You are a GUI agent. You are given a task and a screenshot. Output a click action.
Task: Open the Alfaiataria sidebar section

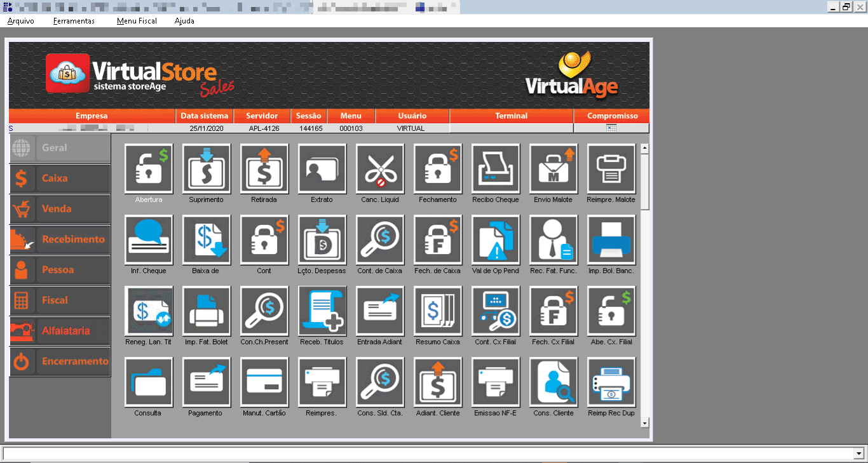(x=60, y=331)
